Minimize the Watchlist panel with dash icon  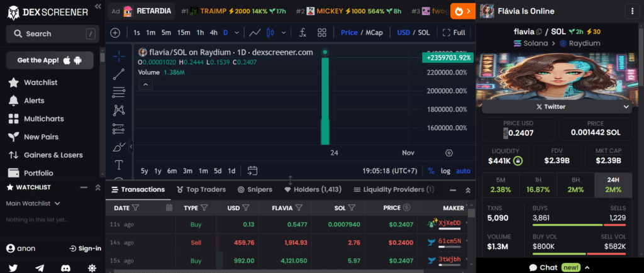pos(84,187)
